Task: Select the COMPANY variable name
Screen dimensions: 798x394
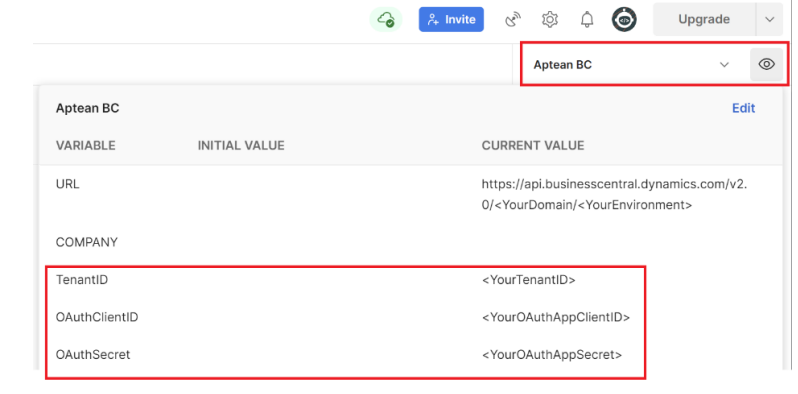Action: (87, 242)
